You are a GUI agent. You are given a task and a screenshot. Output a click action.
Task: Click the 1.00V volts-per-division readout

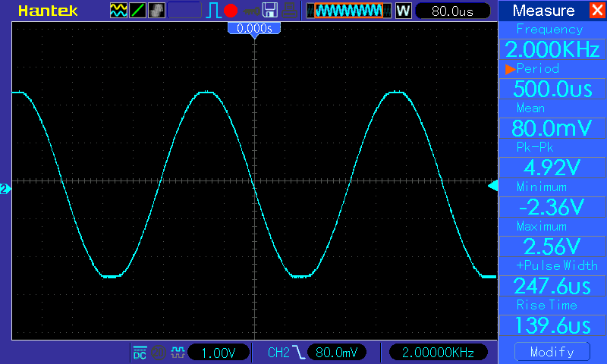(219, 353)
